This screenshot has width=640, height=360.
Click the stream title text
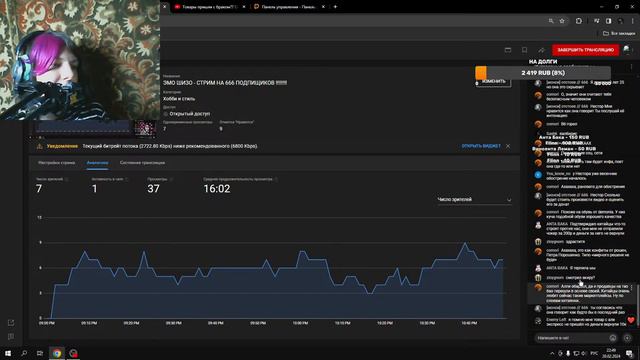click(x=225, y=83)
